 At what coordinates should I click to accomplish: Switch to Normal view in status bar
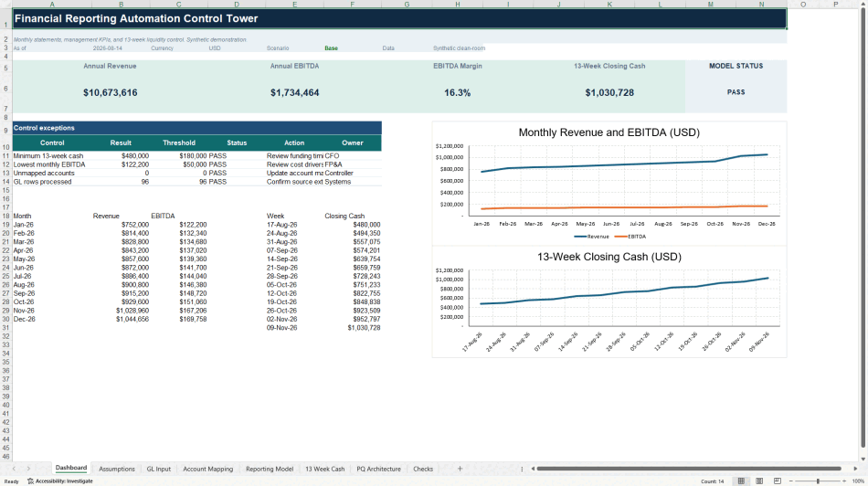741,481
